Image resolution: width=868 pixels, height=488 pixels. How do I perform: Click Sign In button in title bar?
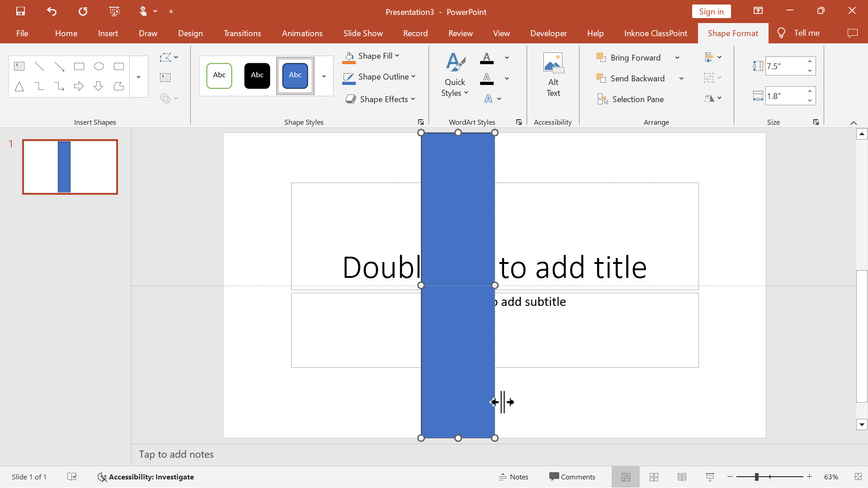click(711, 11)
